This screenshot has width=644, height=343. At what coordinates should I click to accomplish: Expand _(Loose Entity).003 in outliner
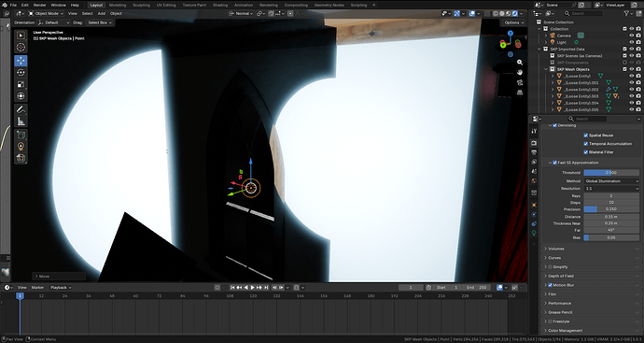[553, 96]
